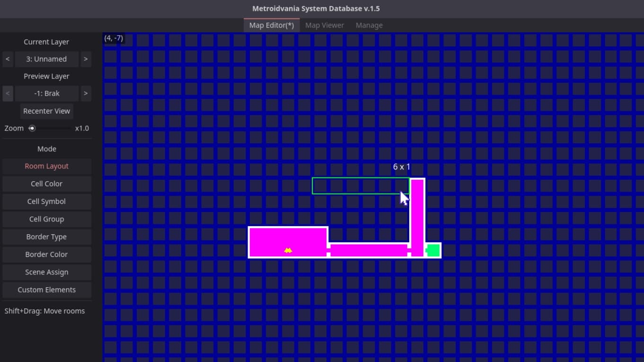Keep Room Layout mode selected
The height and width of the screenshot is (362, 644).
(46, 166)
